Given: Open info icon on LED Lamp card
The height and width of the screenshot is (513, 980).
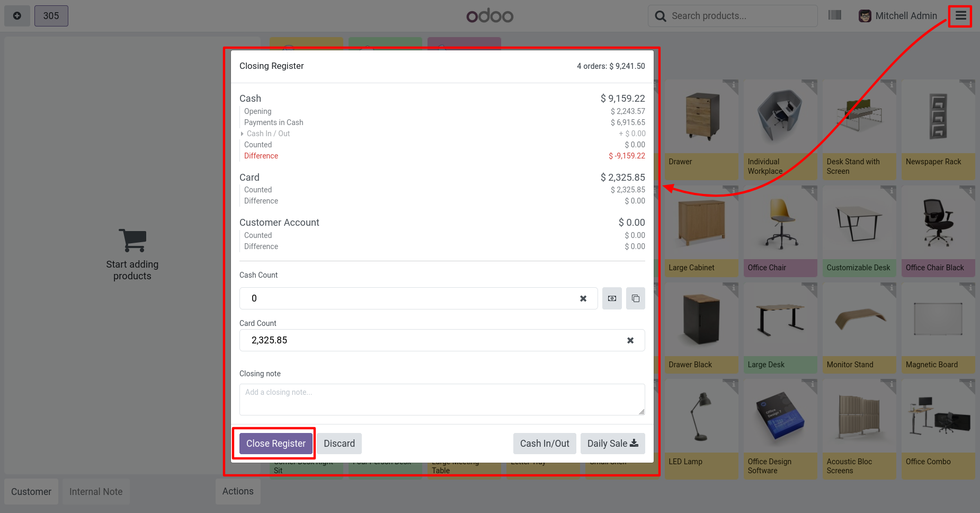Looking at the screenshot, I should click(x=733, y=384).
